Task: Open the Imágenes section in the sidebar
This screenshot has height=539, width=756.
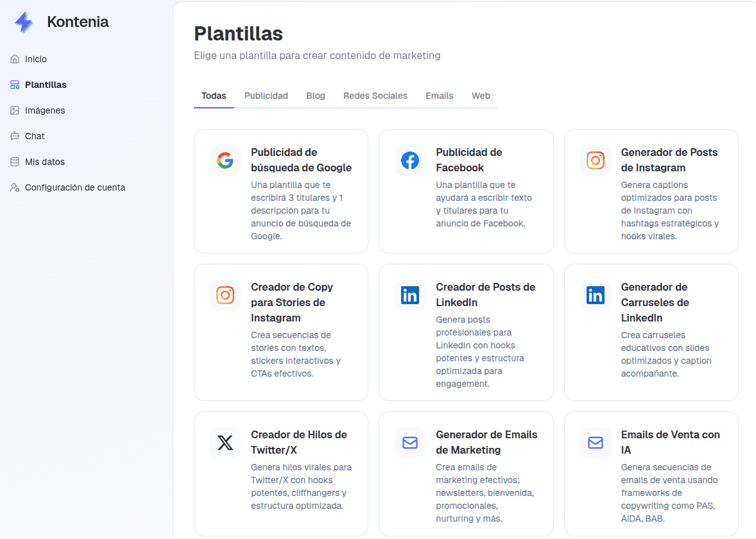Action: pyautogui.click(x=44, y=110)
